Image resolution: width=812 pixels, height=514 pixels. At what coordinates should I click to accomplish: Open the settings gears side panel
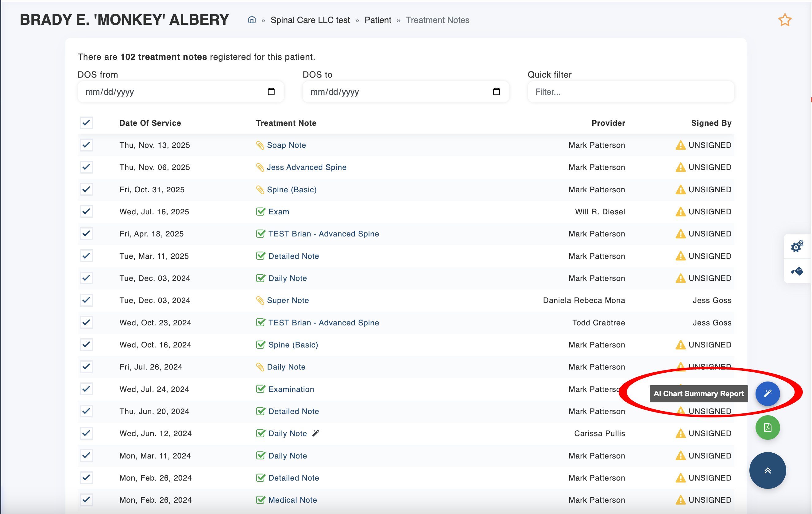(797, 246)
